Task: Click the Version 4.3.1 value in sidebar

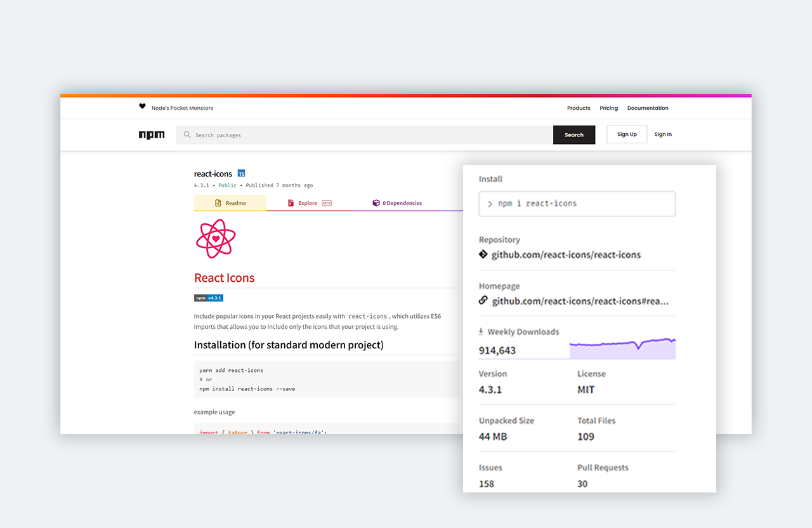Action: 490,390
